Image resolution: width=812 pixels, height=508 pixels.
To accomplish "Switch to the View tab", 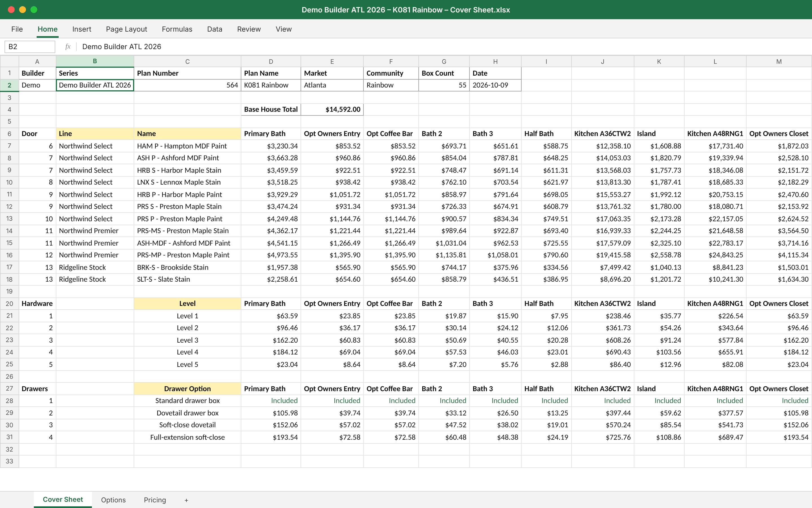I will pos(284,29).
